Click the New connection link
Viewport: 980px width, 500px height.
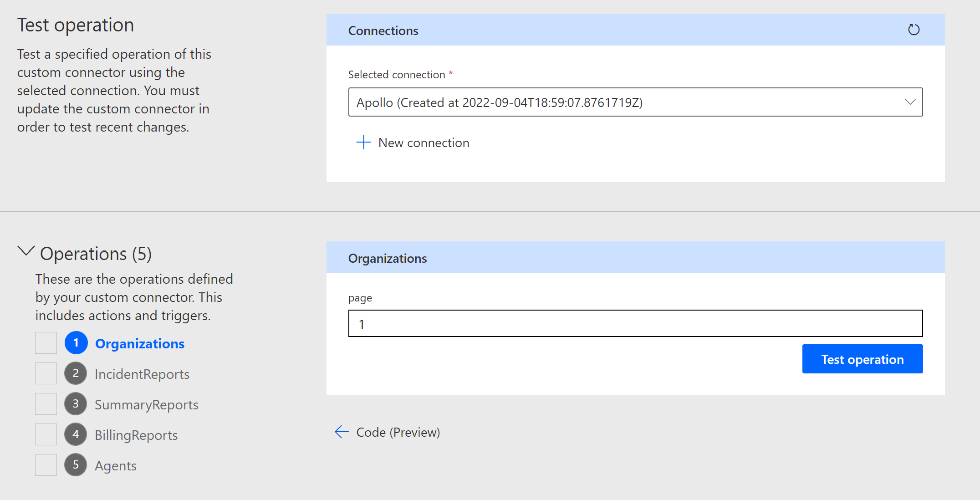424,143
